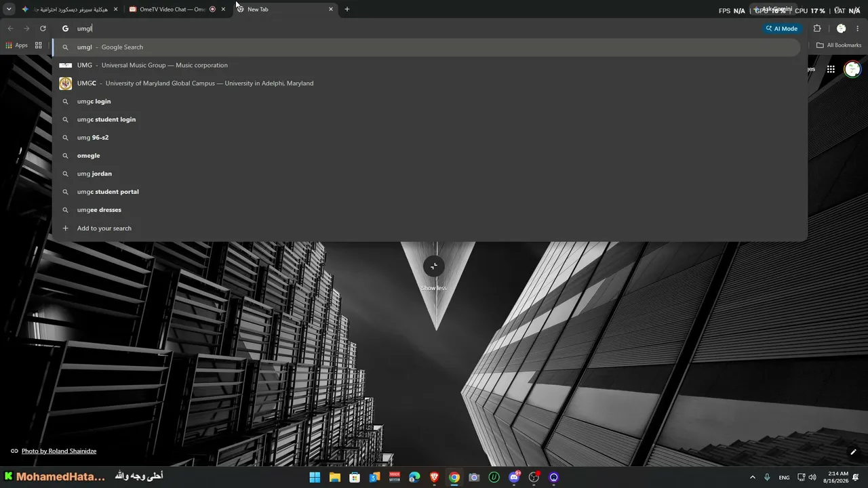
Task: Switch to the Arabic Discord server tab
Action: coord(71,9)
